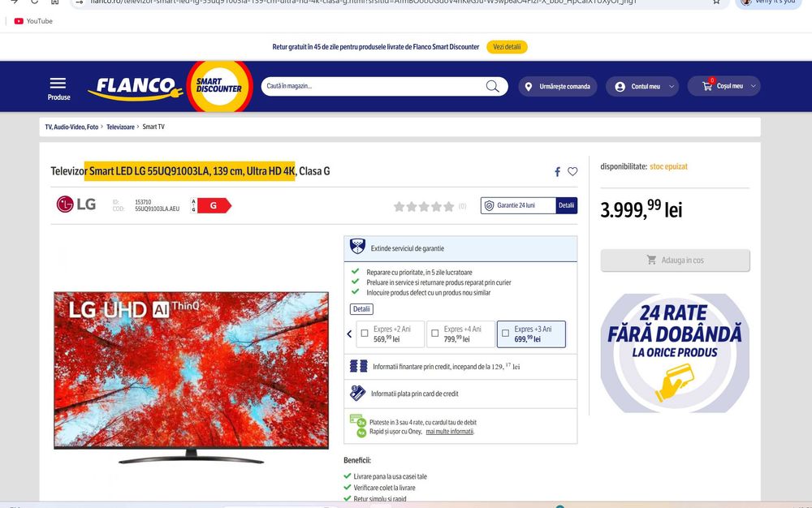812x508 pixels.
Task: Click the search magnifier icon
Action: (x=493, y=86)
